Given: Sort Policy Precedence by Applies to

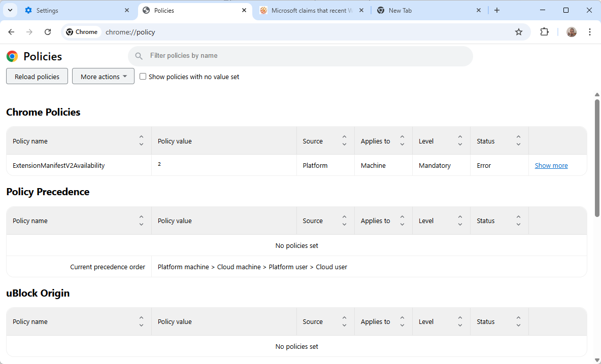Looking at the screenshot, I should pos(402,221).
